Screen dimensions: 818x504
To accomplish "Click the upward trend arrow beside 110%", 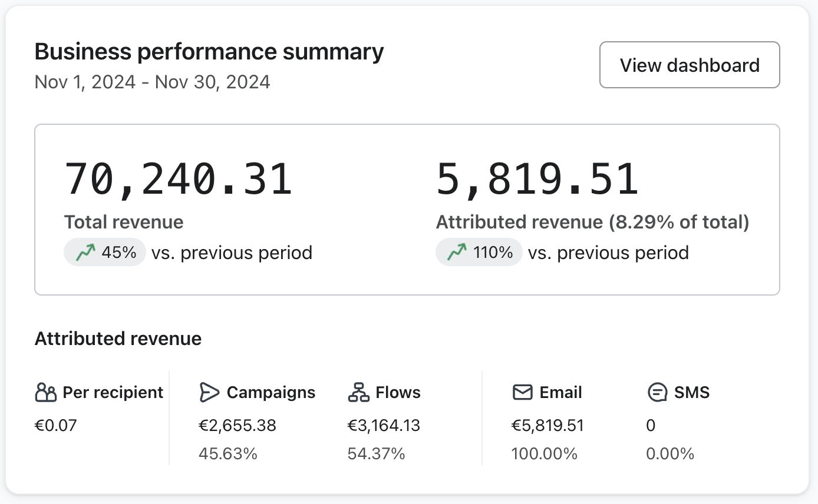I will pos(457,253).
